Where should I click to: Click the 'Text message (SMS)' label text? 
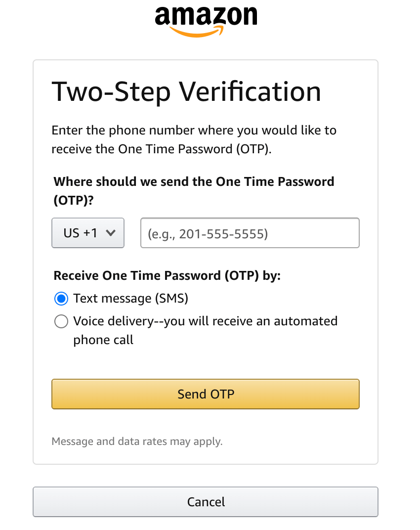131,299
